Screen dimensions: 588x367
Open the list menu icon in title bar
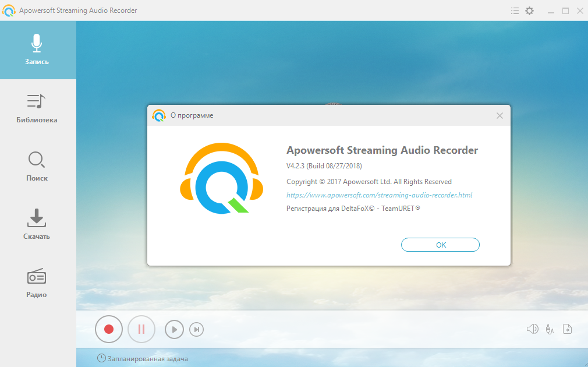(515, 10)
